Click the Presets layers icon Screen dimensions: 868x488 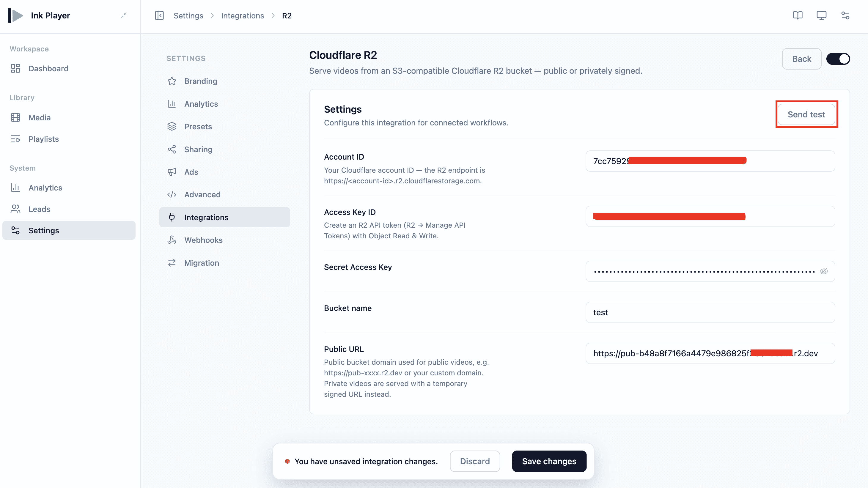(172, 126)
